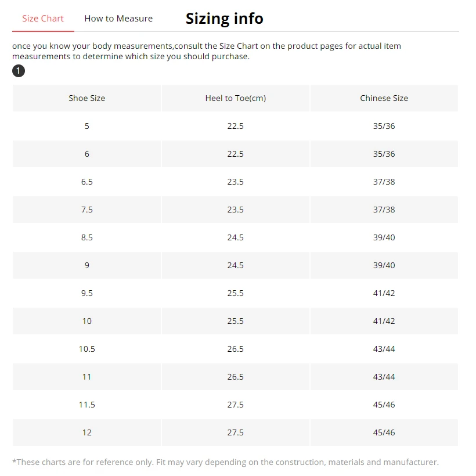Click the numbered 1 badge icon

(x=19, y=71)
